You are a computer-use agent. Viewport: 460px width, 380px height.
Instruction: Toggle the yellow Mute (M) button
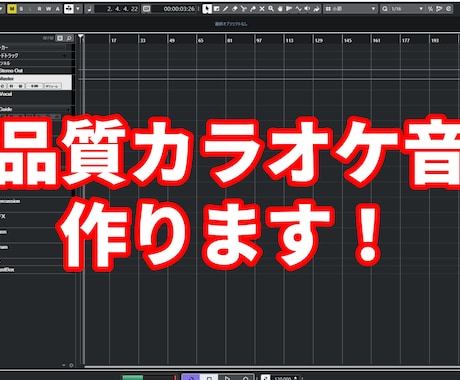(12, 9)
